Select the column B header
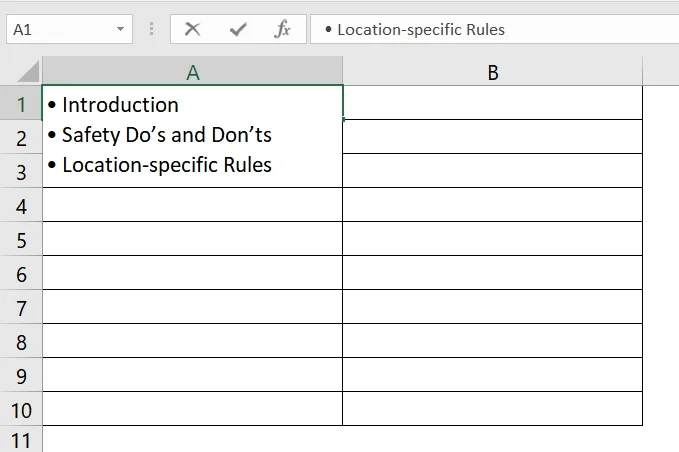 pyautogui.click(x=493, y=71)
